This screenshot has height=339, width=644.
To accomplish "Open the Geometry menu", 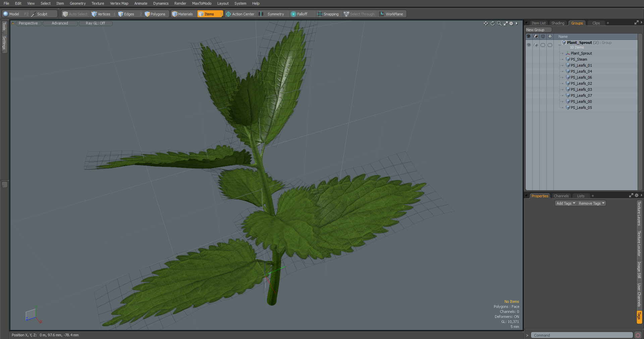I will (77, 3).
